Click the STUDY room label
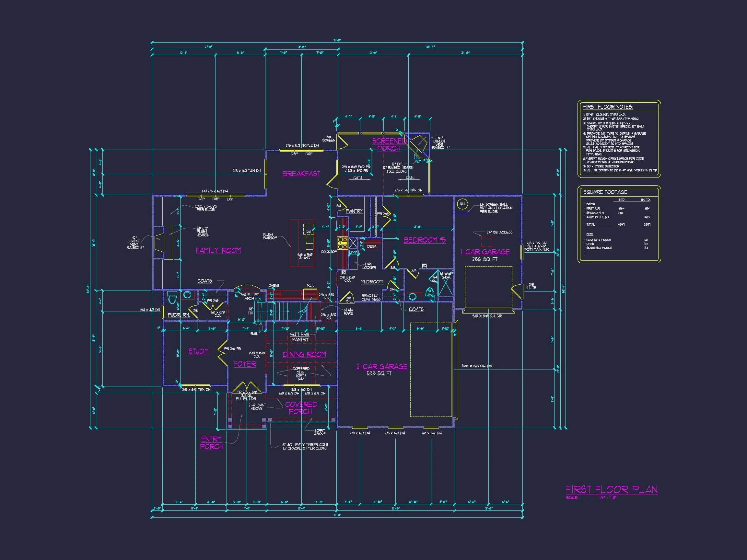This screenshot has width=747, height=560. pos(199,351)
